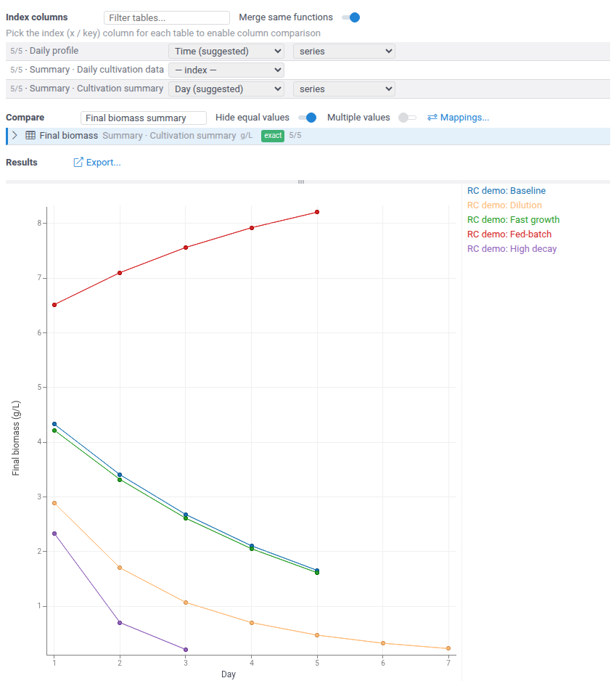Image resolution: width=616 pixels, height=686 pixels.
Task: Click the Dilution data point at Day 7
Action: click(x=448, y=648)
